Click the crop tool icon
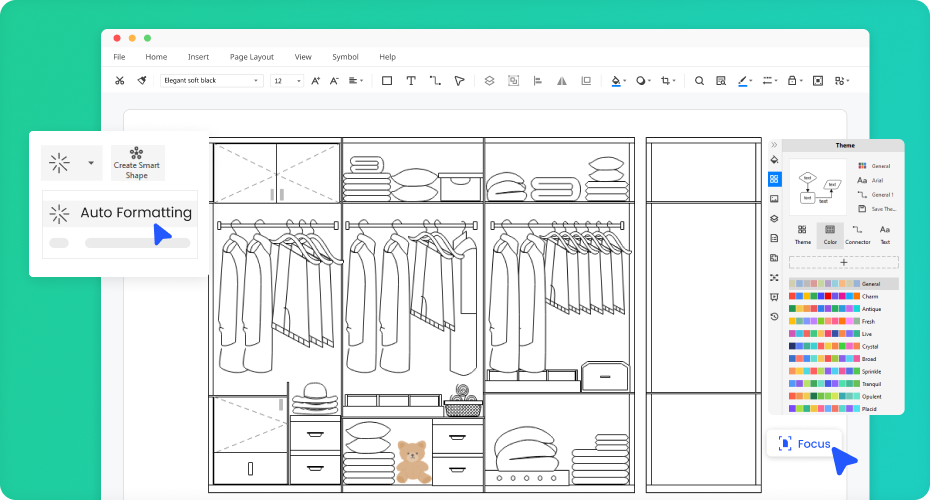Viewport: 930px width, 500px height. point(666,81)
